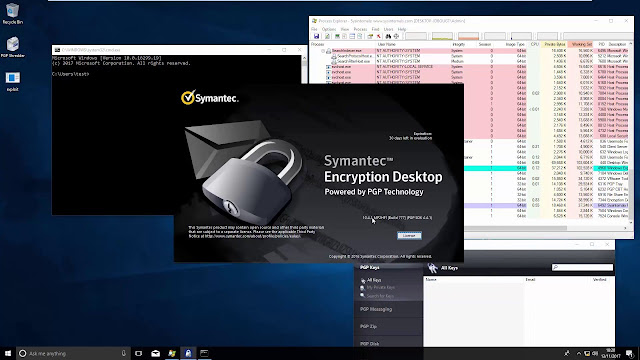Open the File menu in Process Explorer

tap(314, 29)
